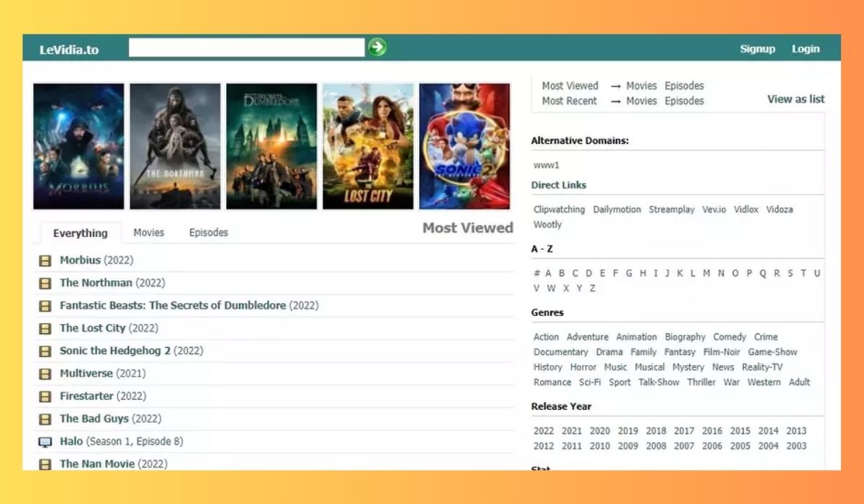Filter by release year 2022
Screen dimensions: 864x504
click(544, 431)
